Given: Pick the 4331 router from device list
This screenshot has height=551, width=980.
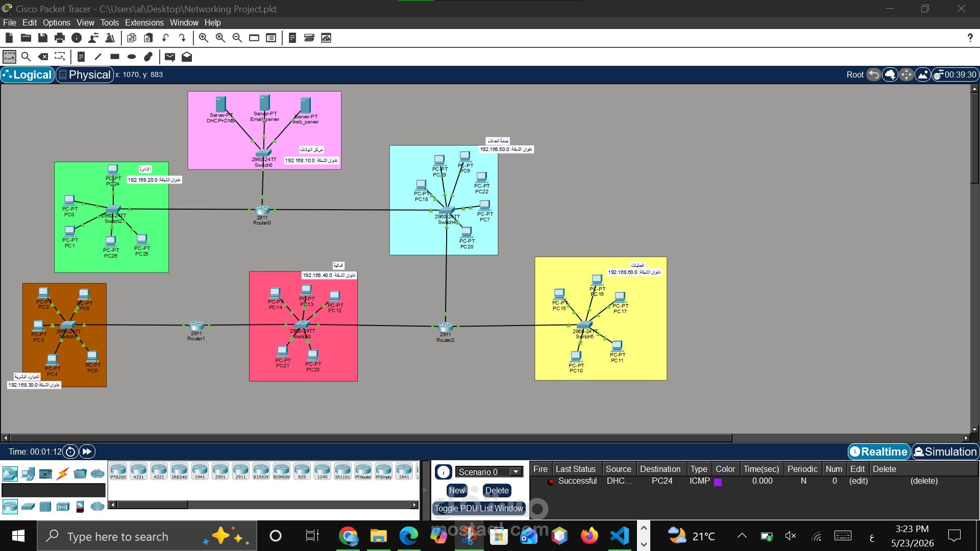Looking at the screenshot, I should point(138,471).
